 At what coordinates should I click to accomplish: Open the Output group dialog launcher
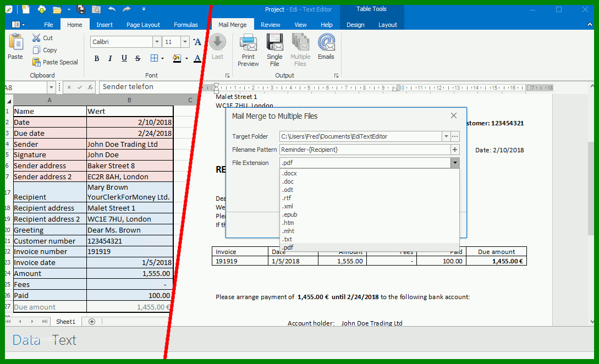coord(336,76)
